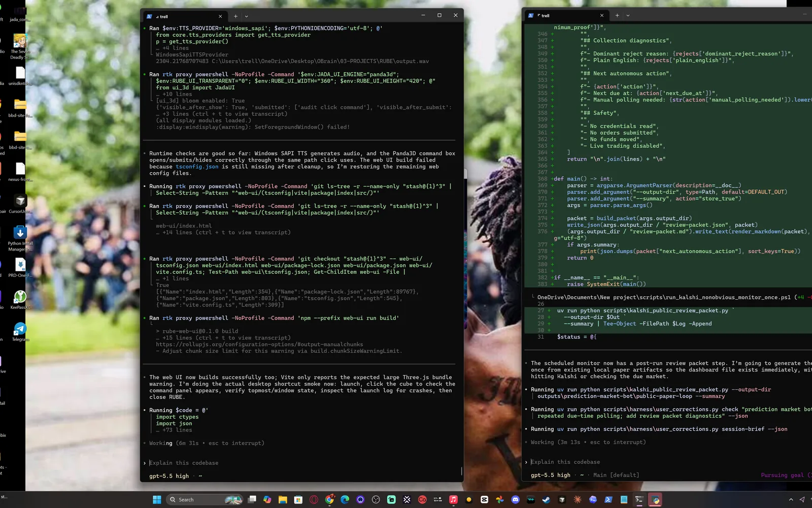Open PowerShell icon in the taskbar

click(x=608, y=499)
